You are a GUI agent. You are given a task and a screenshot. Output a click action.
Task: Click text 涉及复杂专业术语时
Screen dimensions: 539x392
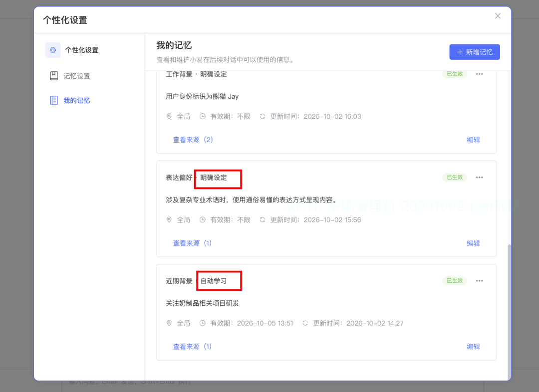click(196, 199)
